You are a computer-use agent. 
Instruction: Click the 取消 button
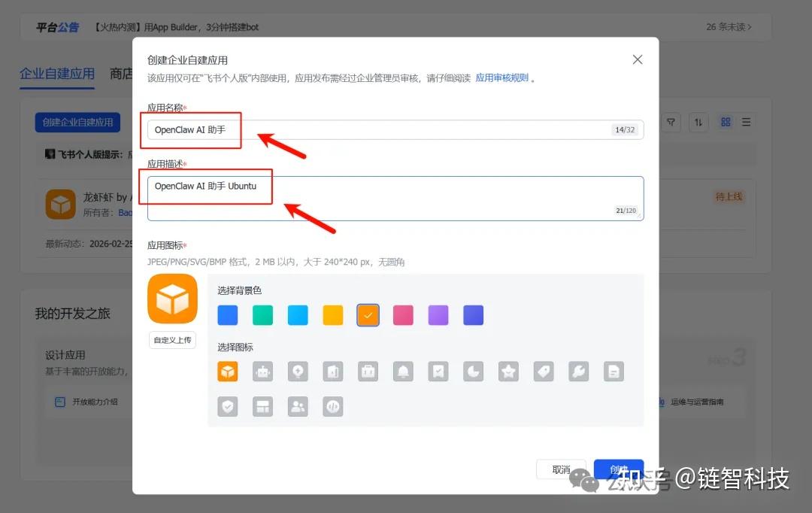(562, 469)
